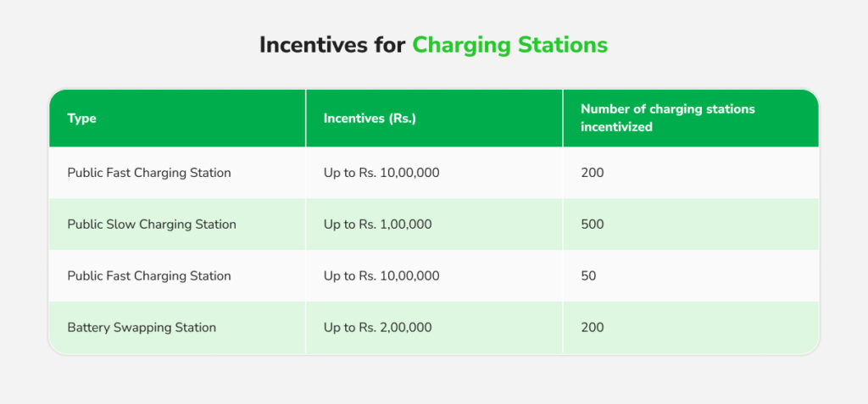This screenshot has height=404, width=868.
Task: Click the Rs. 10,00,000 incentive beside the 50 count
Action: [381, 276]
